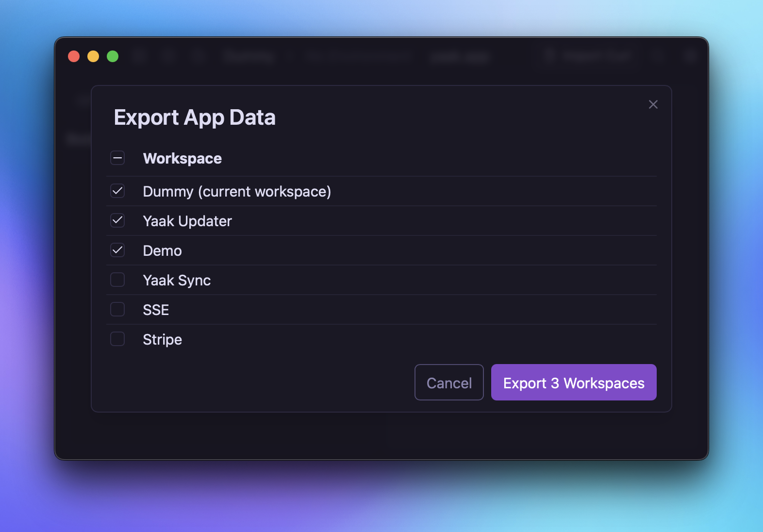763x532 pixels.
Task: Uncheck the Yaak Updater checkbox
Action: click(x=117, y=221)
